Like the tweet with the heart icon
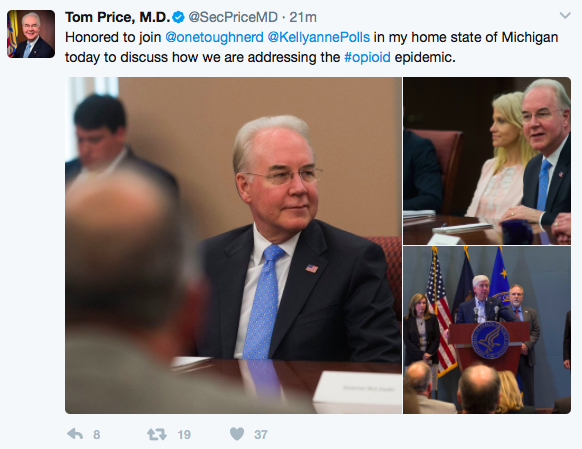The height and width of the screenshot is (449, 582). [x=237, y=434]
